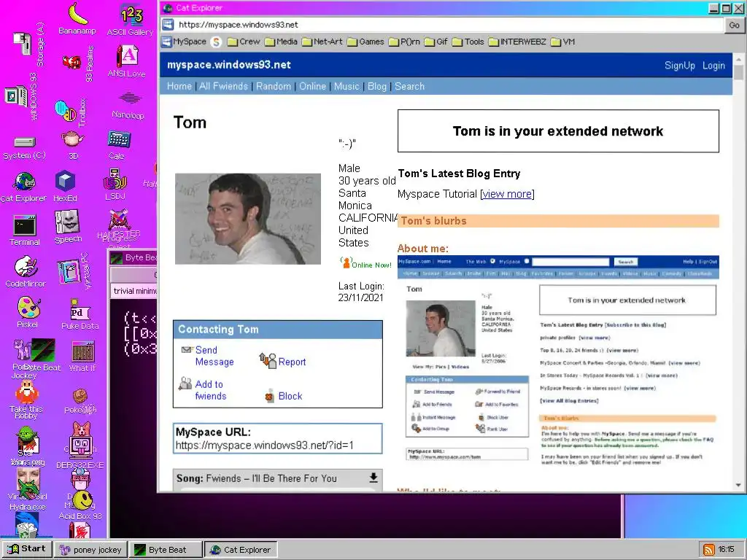Open the 93 Realms desktop icon
The height and width of the screenshot is (560, 747).
click(x=78, y=63)
